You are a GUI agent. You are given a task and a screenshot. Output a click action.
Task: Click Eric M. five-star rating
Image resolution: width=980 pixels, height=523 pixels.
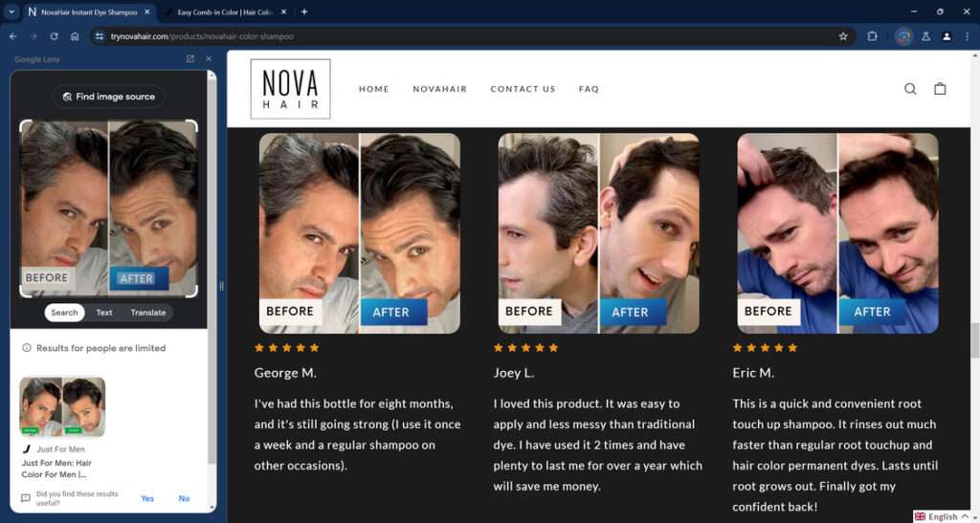point(765,348)
